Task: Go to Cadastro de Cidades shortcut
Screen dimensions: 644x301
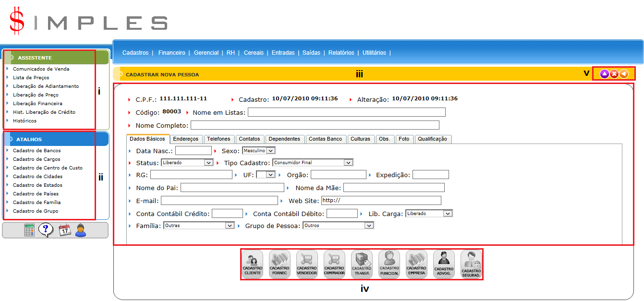Action: pos(37,177)
